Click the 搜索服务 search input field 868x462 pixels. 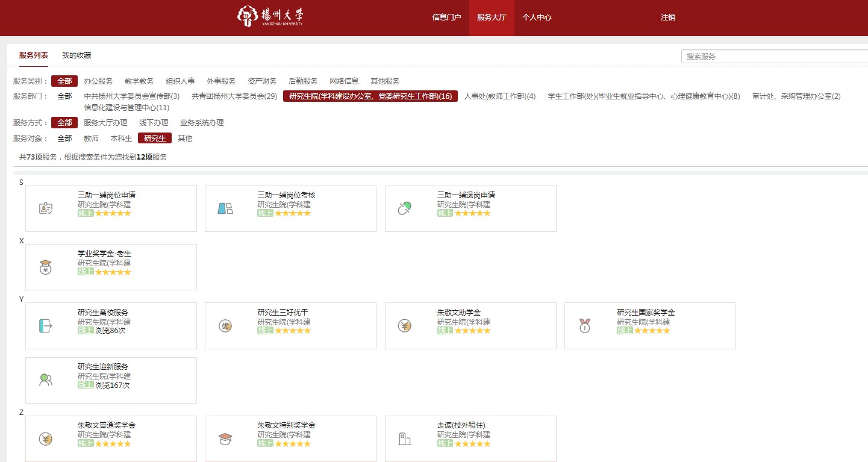point(774,56)
